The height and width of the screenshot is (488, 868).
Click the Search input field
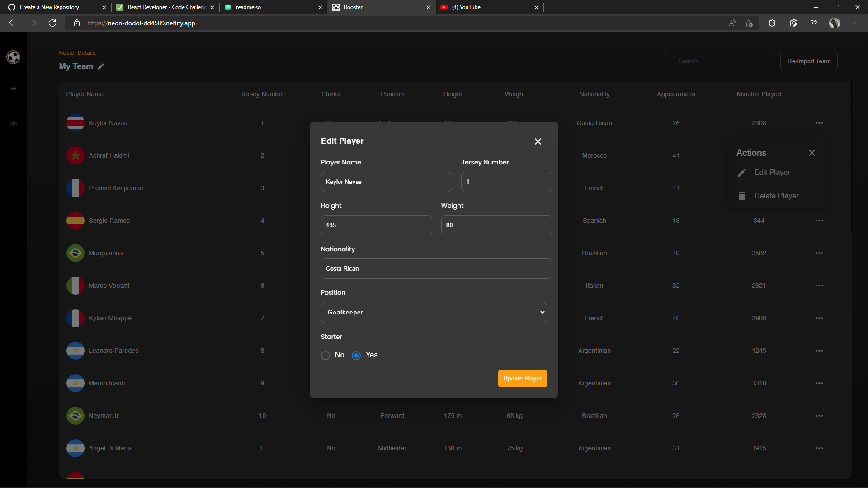pyautogui.click(x=717, y=61)
